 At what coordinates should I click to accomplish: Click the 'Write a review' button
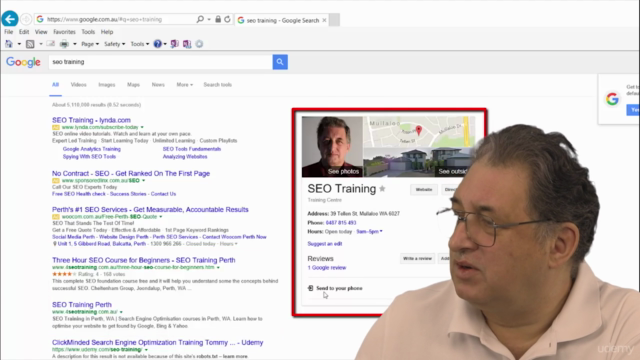(417, 258)
